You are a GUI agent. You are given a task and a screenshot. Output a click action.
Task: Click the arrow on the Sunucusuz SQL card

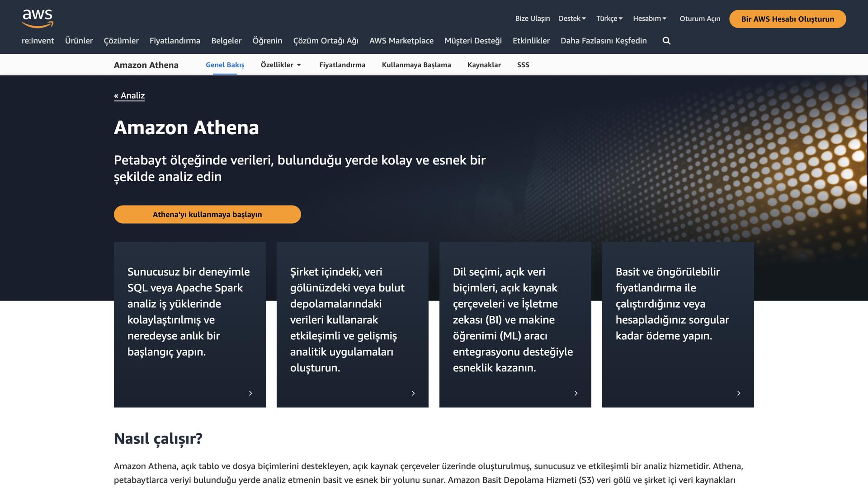(x=250, y=393)
